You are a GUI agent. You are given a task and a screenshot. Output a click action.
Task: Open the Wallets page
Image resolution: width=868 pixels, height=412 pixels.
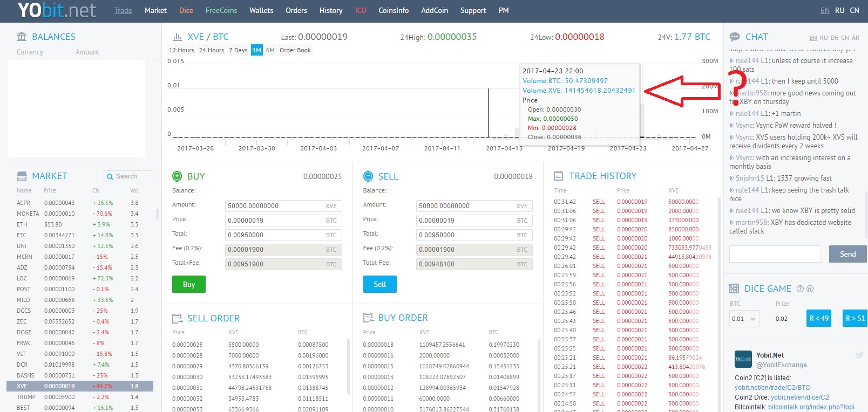[x=261, y=10]
